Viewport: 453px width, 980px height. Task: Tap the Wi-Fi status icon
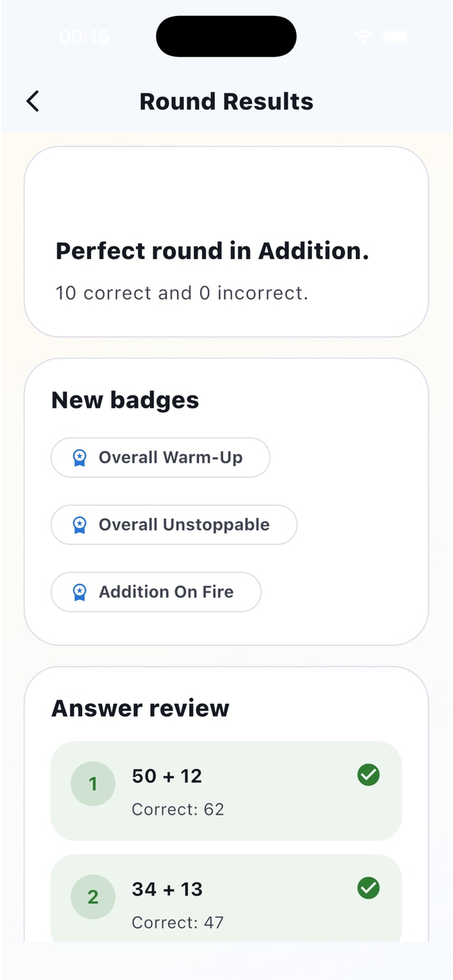[x=363, y=36]
